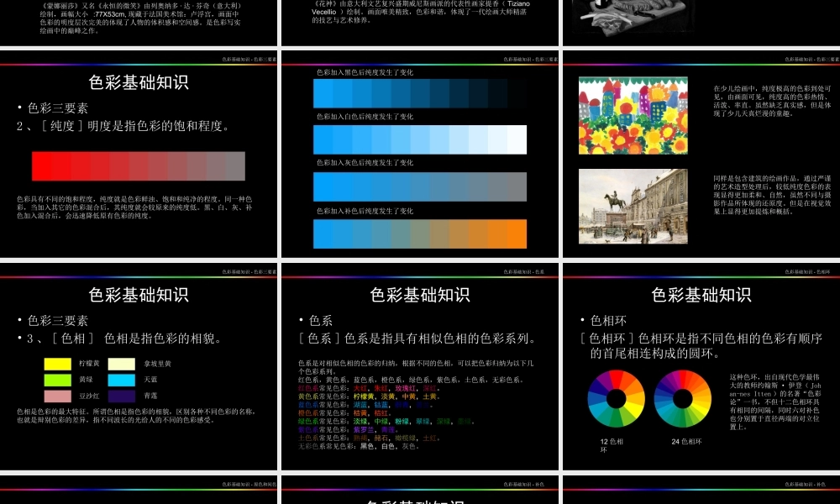Click the 天蓝 sky blue swatch
This screenshot has height=504, width=840.
(122, 381)
